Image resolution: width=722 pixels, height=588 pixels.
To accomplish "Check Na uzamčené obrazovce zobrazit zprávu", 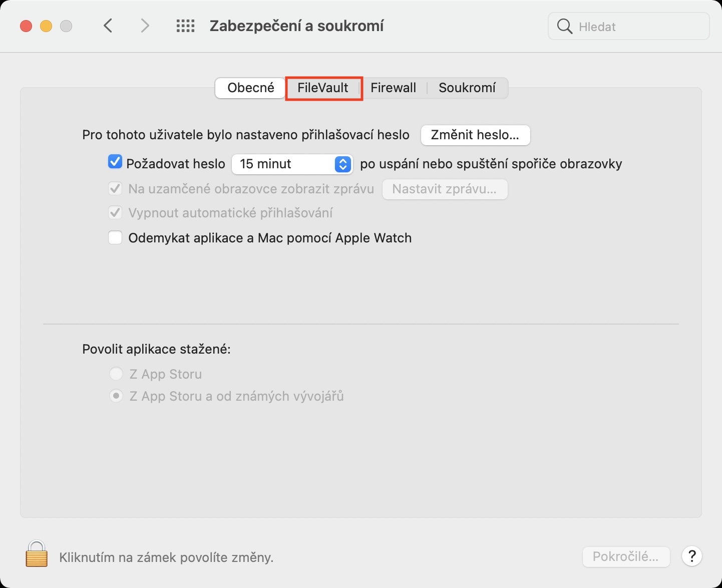I will [x=115, y=189].
